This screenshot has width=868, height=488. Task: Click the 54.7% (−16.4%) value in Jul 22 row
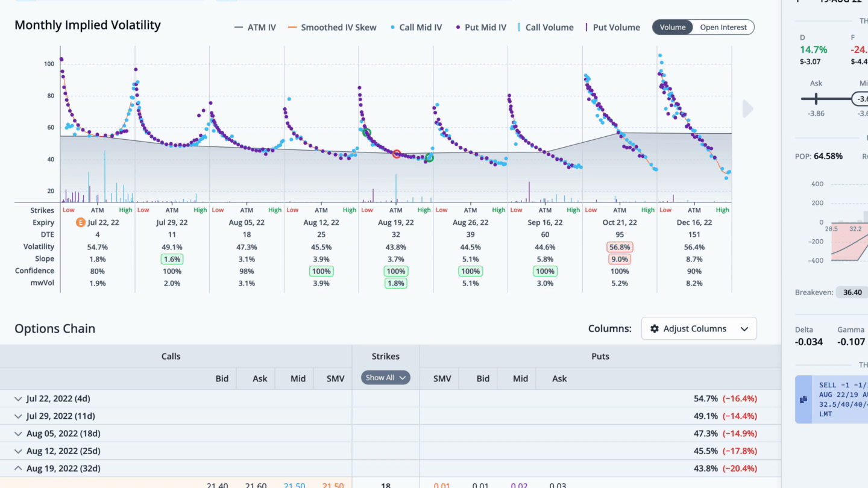tap(725, 399)
